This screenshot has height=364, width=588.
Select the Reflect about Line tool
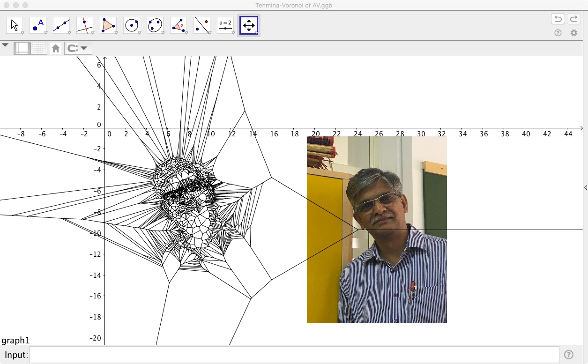[x=202, y=25]
